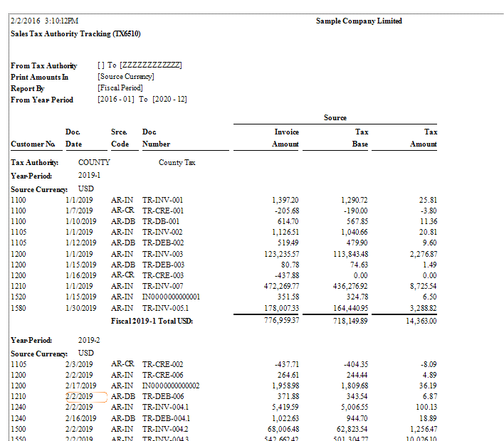The width and height of the screenshot is (504, 441).
Task: Click the Doc Number column header
Action: pyautogui.click(x=156, y=138)
